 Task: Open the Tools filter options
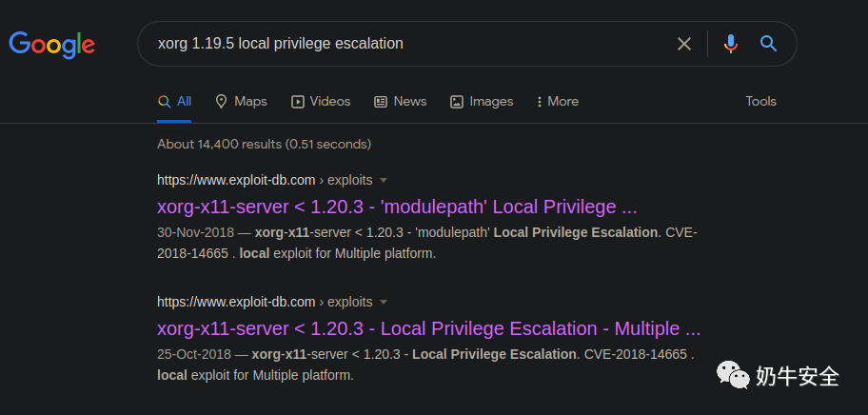pyautogui.click(x=760, y=102)
